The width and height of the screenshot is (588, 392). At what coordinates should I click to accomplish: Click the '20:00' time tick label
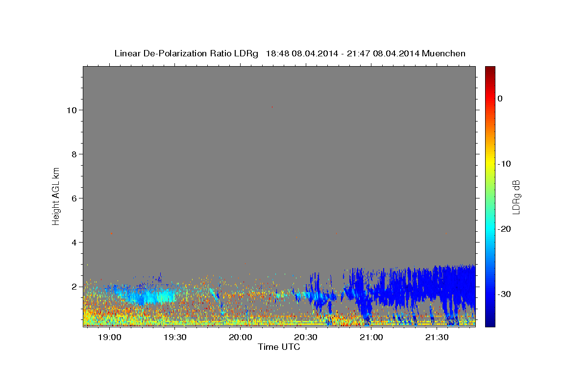(241, 338)
